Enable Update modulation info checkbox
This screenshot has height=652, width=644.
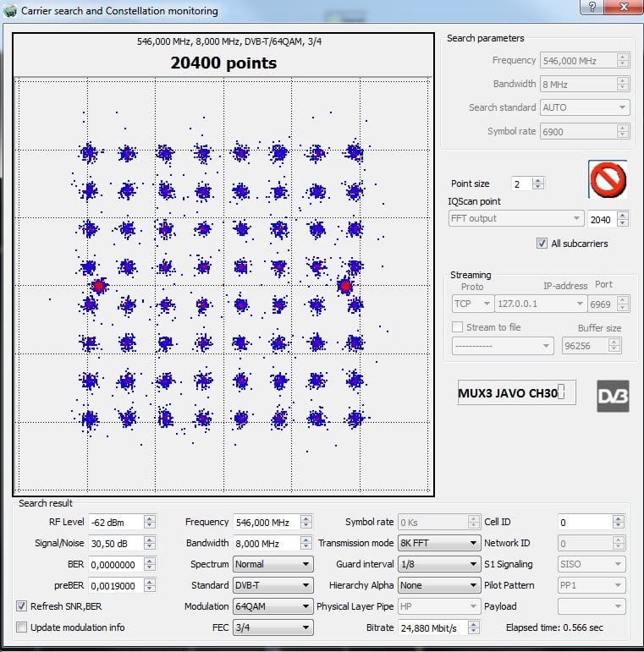(x=21, y=627)
